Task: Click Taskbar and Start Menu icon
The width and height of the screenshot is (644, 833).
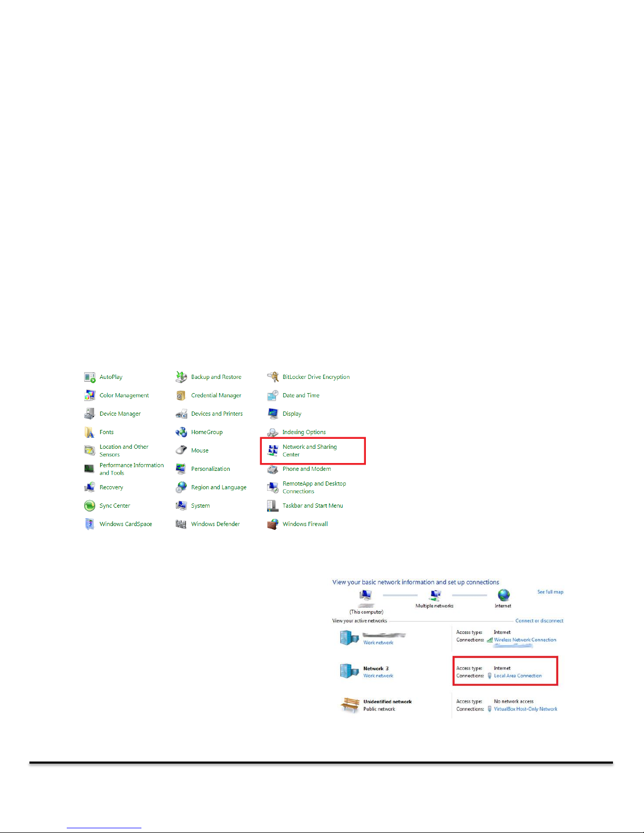Action: click(x=273, y=506)
